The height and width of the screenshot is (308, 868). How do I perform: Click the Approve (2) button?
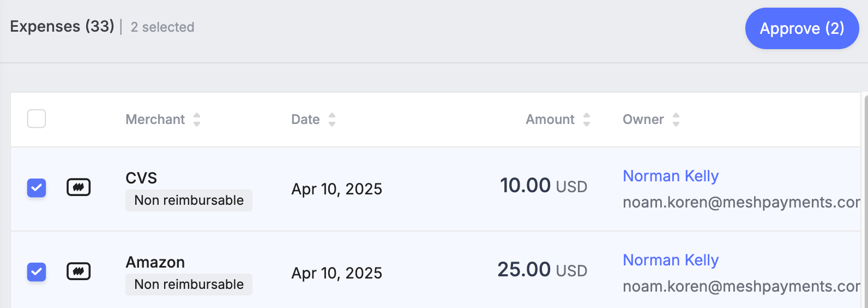(x=802, y=28)
